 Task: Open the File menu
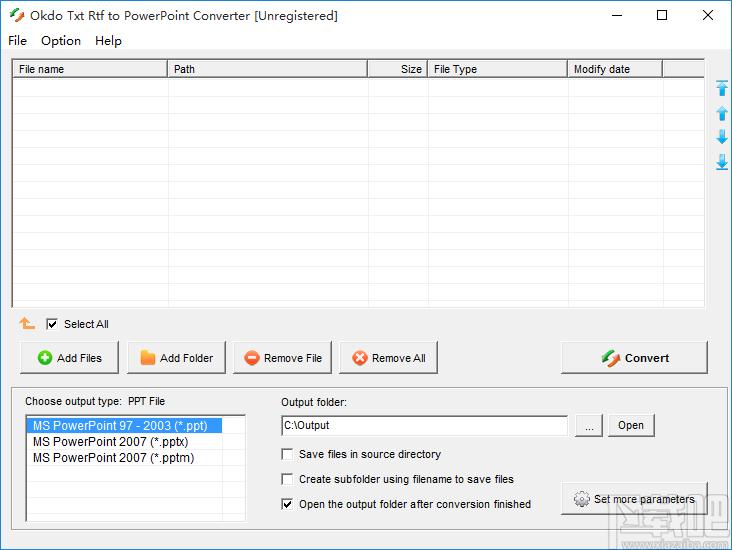17,41
